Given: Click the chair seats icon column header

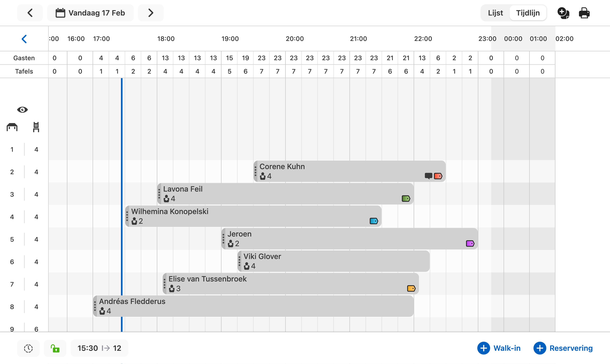Looking at the screenshot, I should 36,127.
